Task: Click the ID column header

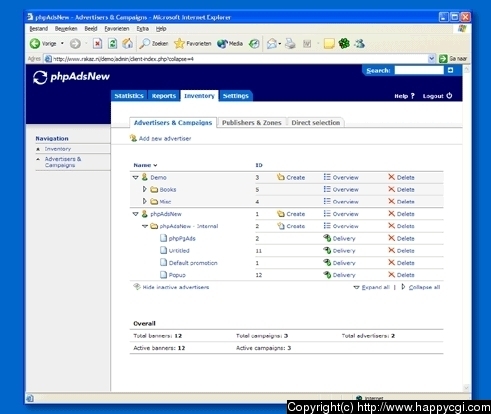Action: (259, 165)
